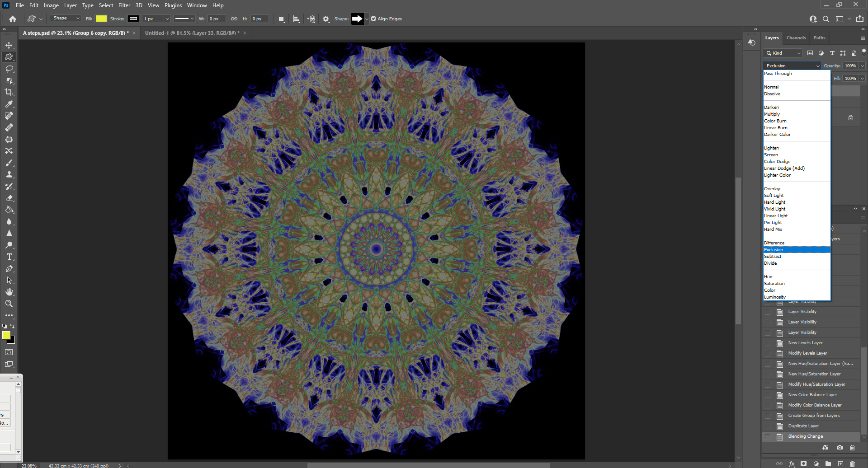
Task: Toggle adjustment layers filter icon
Action: (x=821, y=53)
